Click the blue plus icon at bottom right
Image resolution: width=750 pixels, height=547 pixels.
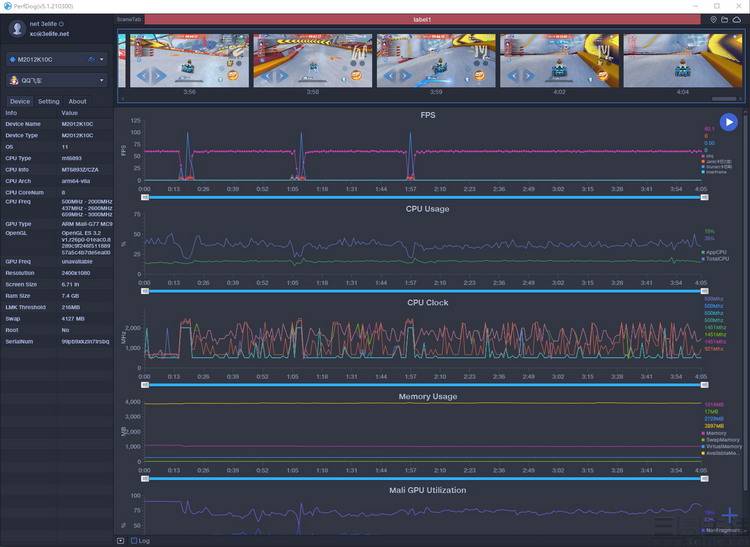(730, 515)
